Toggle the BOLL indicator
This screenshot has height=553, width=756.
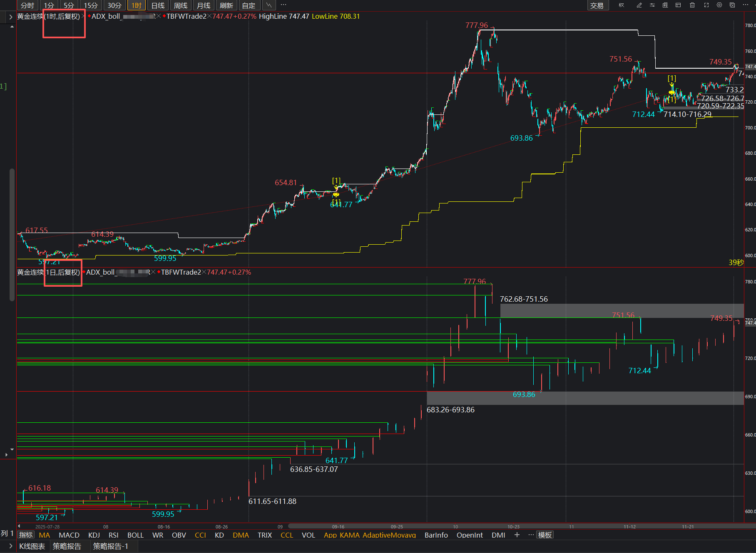tap(135, 535)
